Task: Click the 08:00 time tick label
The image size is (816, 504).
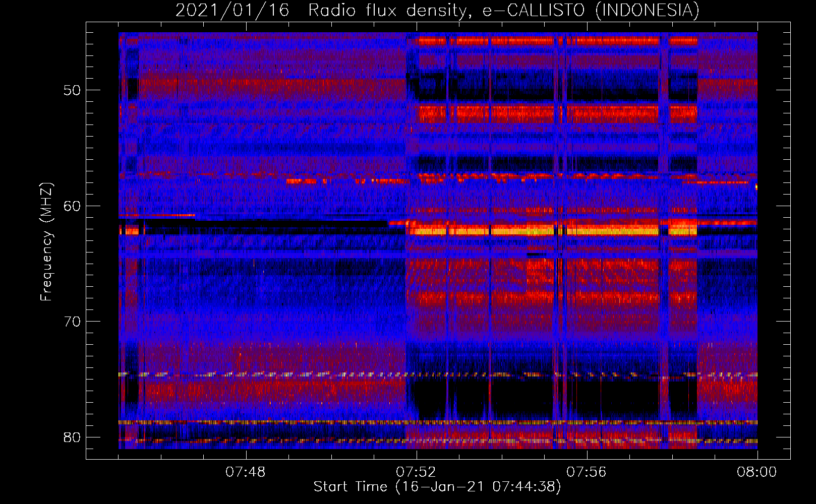Action: [x=757, y=472]
